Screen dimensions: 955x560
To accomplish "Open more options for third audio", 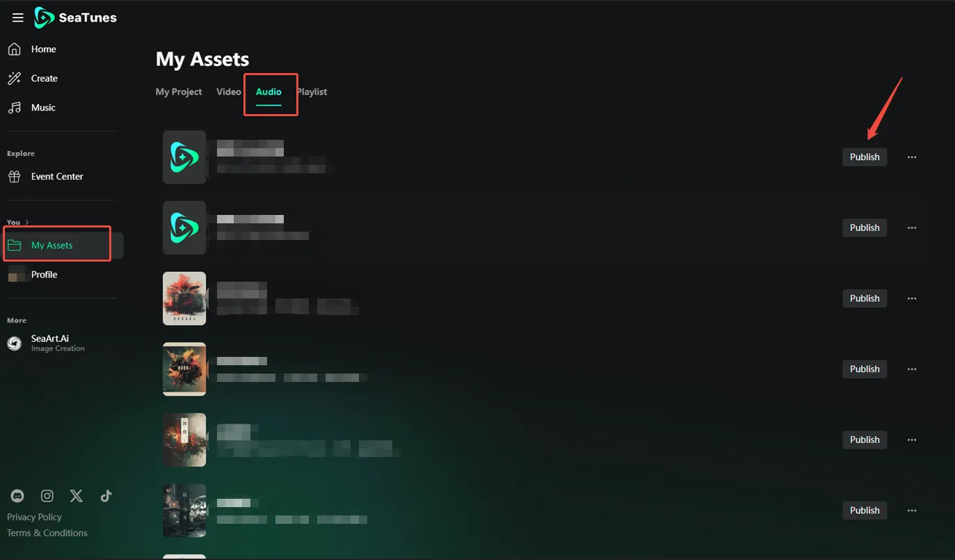I will pyautogui.click(x=912, y=298).
